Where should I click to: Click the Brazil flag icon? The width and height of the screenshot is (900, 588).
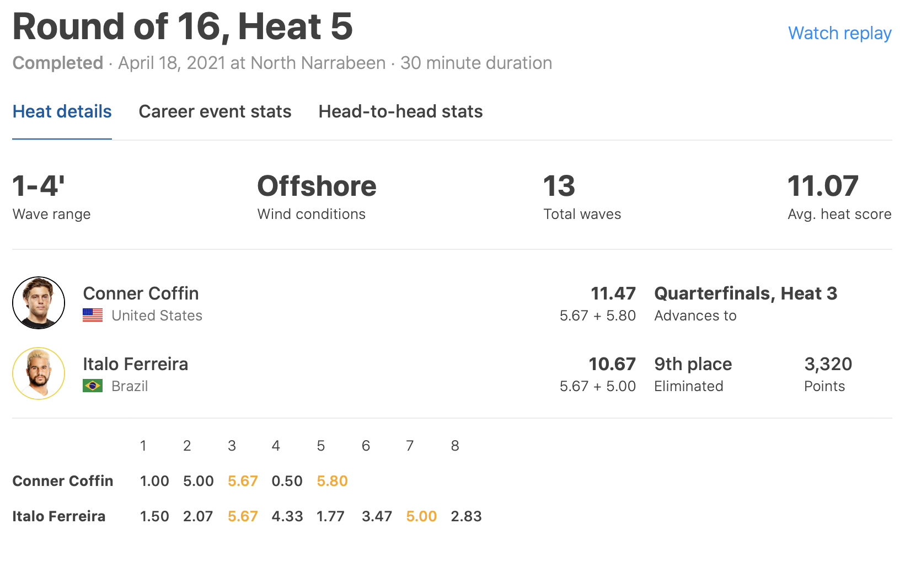point(93,386)
